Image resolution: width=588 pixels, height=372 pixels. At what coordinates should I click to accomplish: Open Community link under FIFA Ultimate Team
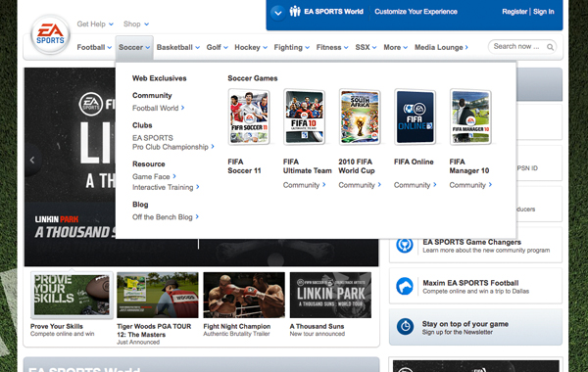(304, 185)
